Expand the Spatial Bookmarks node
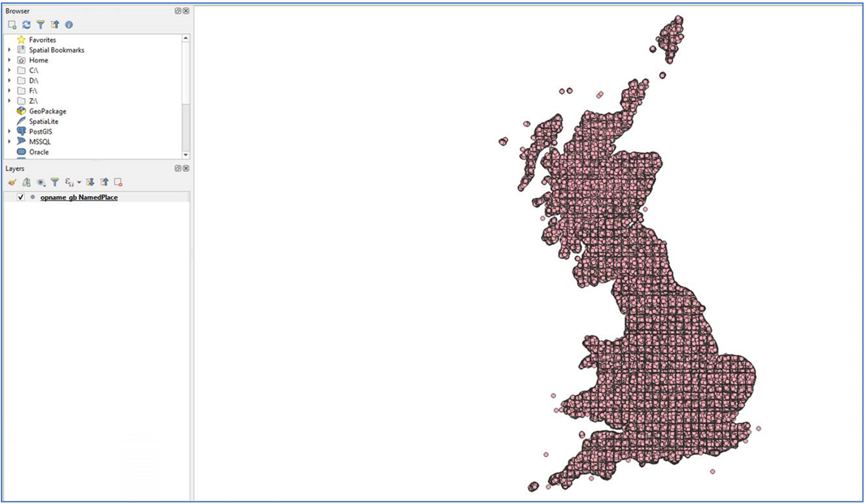 coord(9,49)
